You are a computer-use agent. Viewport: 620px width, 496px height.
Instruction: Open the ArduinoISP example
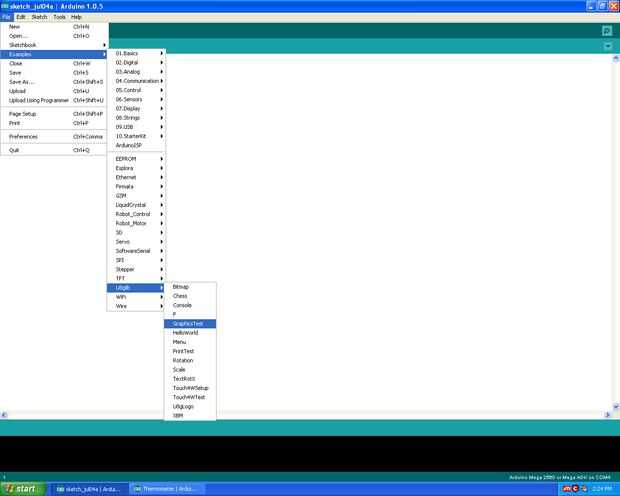pos(136,145)
